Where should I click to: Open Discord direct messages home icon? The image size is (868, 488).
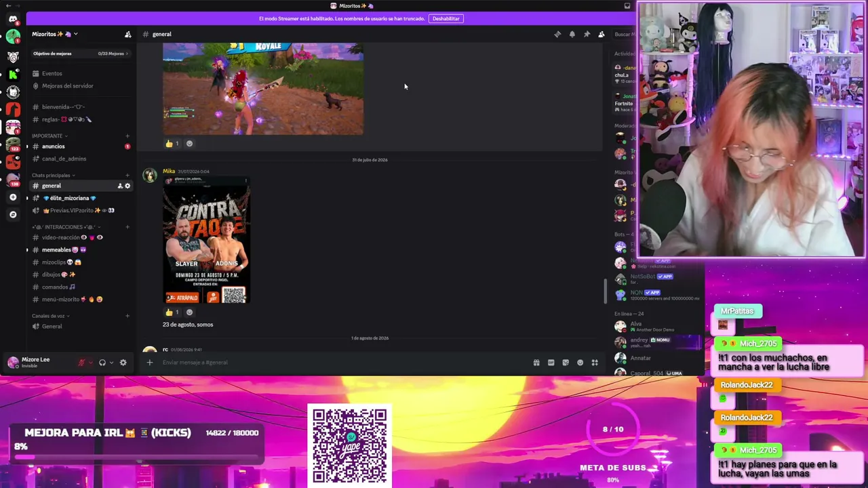click(13, 19)
